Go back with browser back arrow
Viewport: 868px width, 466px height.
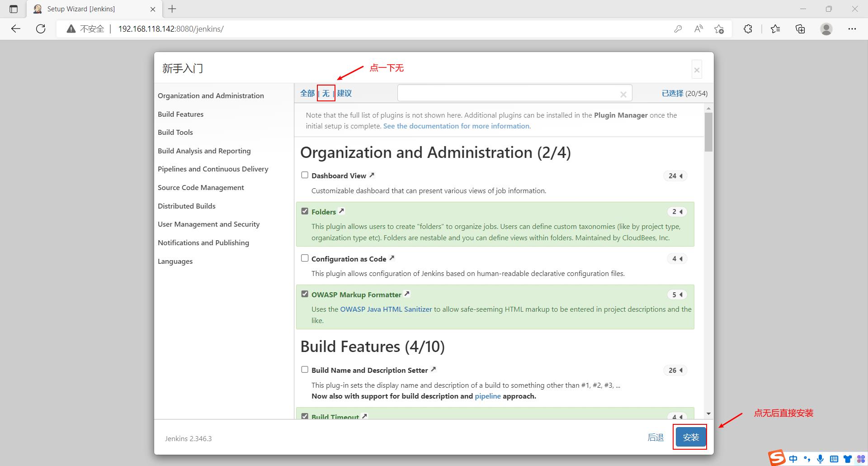click(x=16, y=29)
